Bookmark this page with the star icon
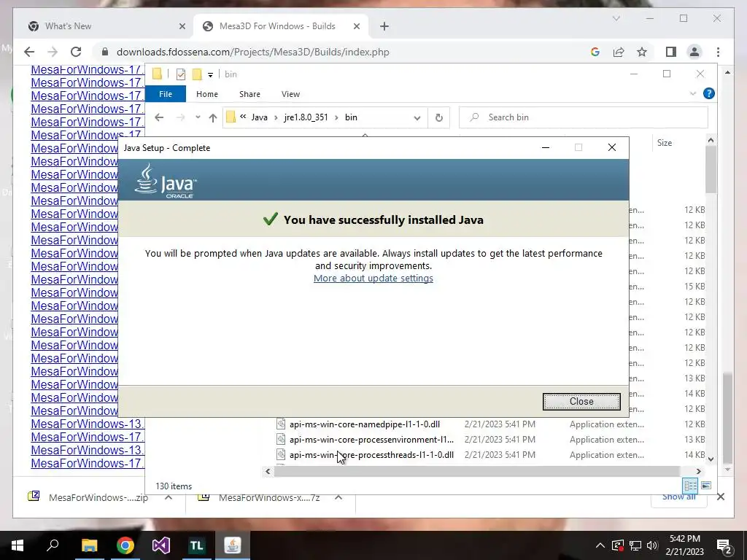Image resolution: width=747 pixels, height=560 pixels. tap(642, 52)
